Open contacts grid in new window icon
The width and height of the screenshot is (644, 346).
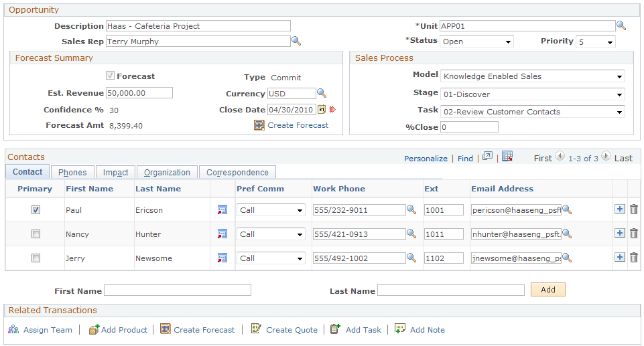487,156
